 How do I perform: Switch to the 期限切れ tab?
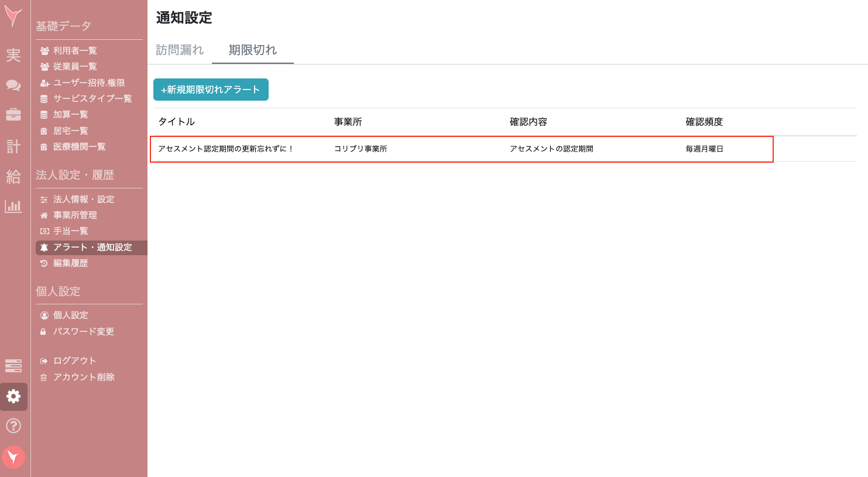253,50
